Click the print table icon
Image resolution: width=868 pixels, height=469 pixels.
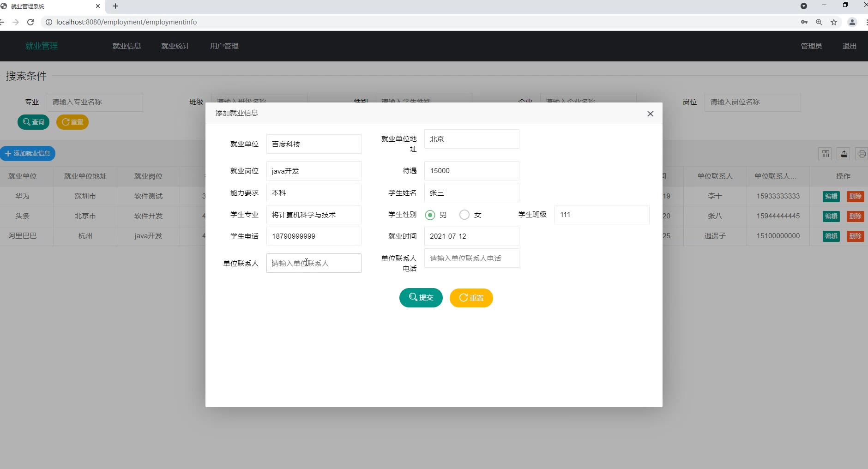(x=862, y=154)
